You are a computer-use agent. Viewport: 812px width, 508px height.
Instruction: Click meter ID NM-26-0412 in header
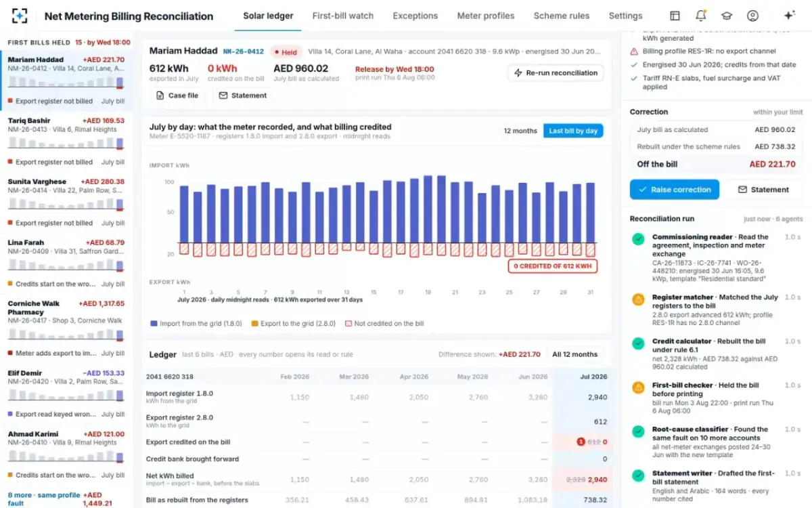tap(243, 51)
